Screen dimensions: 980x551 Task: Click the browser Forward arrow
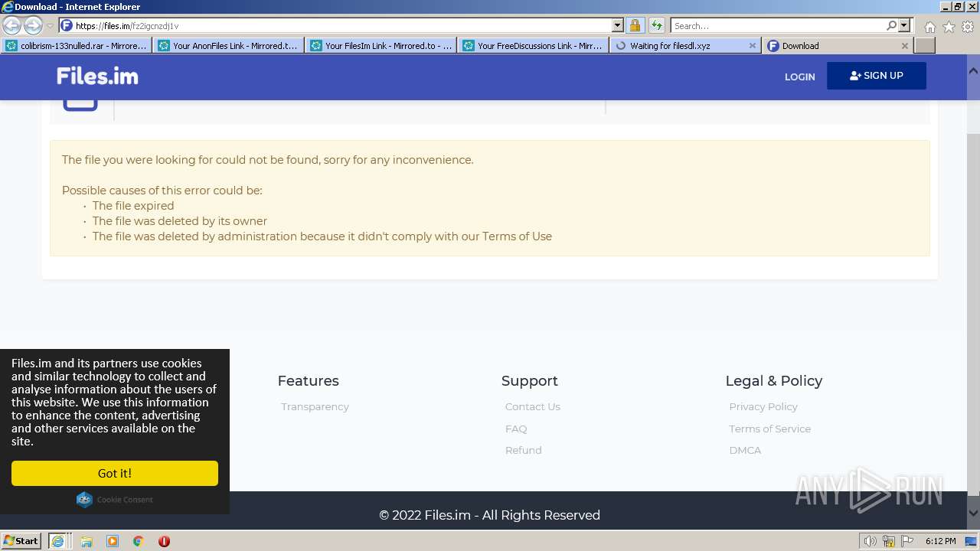tap(33, 25)
